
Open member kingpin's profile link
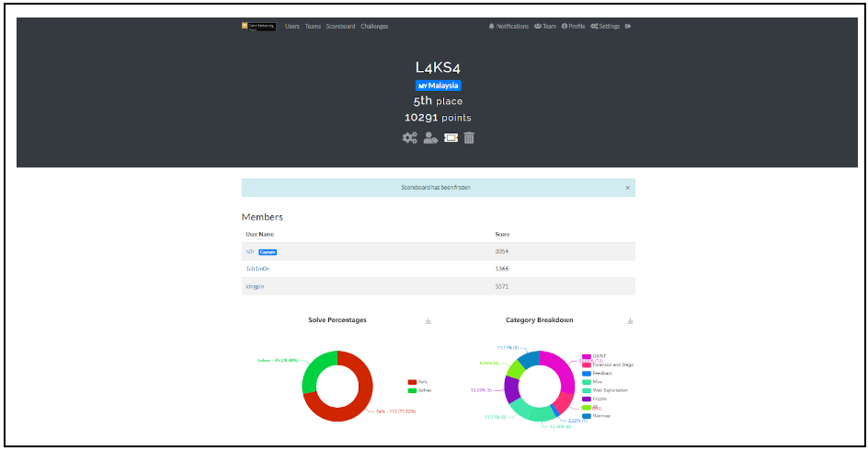pyautogui.click(x=257, y=286)
